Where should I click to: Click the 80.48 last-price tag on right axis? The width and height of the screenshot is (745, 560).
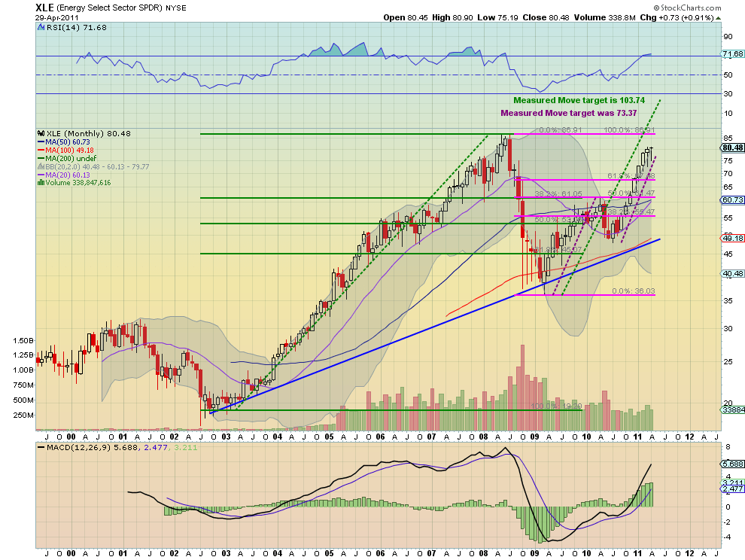pyautogui.click(x=733, y=148)
